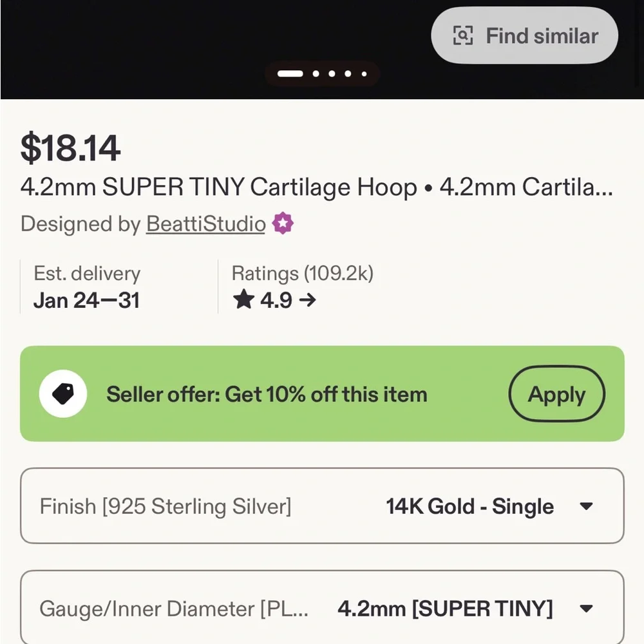Click the Find similar button label
The width and height of the screenshot is (644, 644).
[542, 36]
